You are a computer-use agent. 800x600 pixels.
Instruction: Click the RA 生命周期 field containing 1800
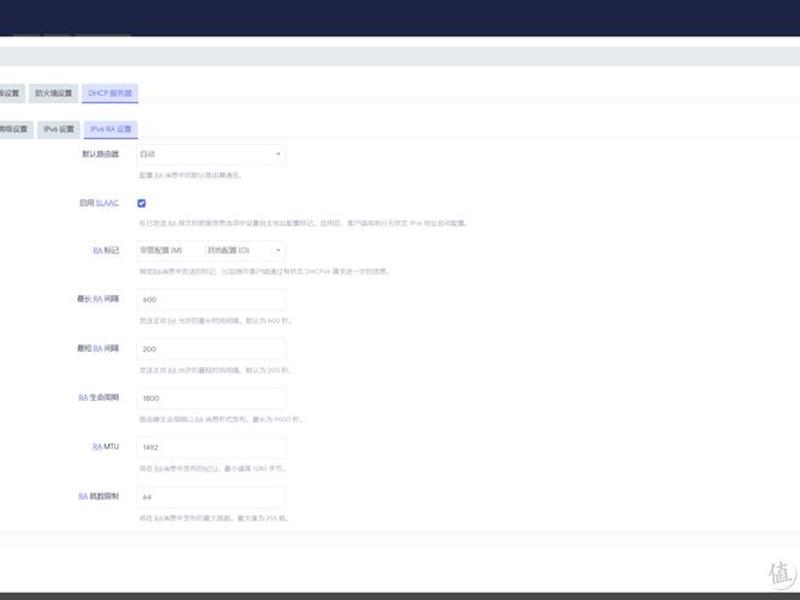click(x=211, y=398)
